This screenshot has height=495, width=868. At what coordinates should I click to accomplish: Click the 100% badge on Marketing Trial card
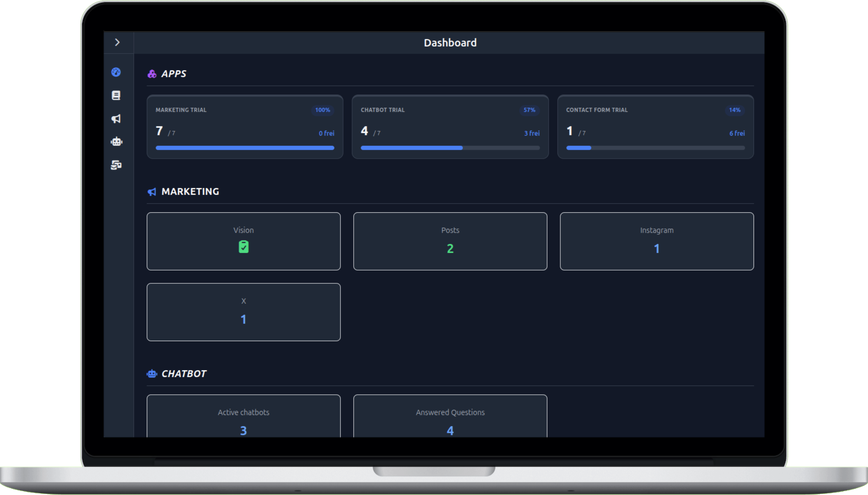(322, 110)
